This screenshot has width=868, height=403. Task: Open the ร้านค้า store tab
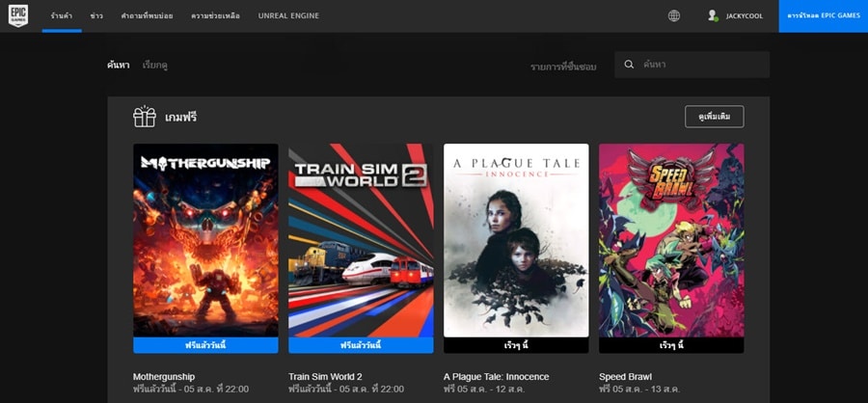click(x=62, y=16)
